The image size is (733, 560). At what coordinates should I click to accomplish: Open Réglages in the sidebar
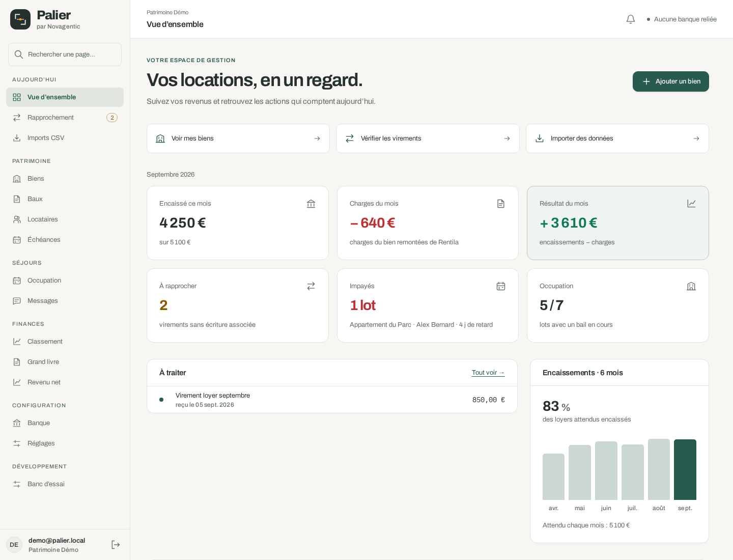(x=65, y=443)
